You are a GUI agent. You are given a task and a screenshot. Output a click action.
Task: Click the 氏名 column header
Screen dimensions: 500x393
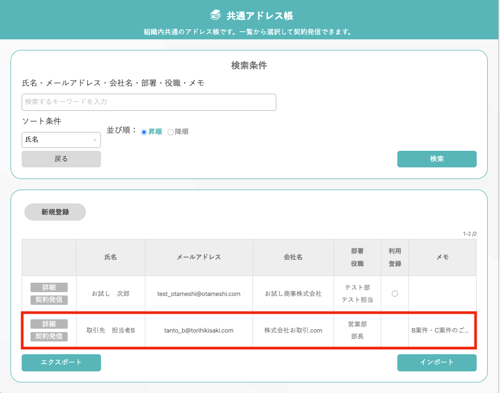[x=111, y=257]
